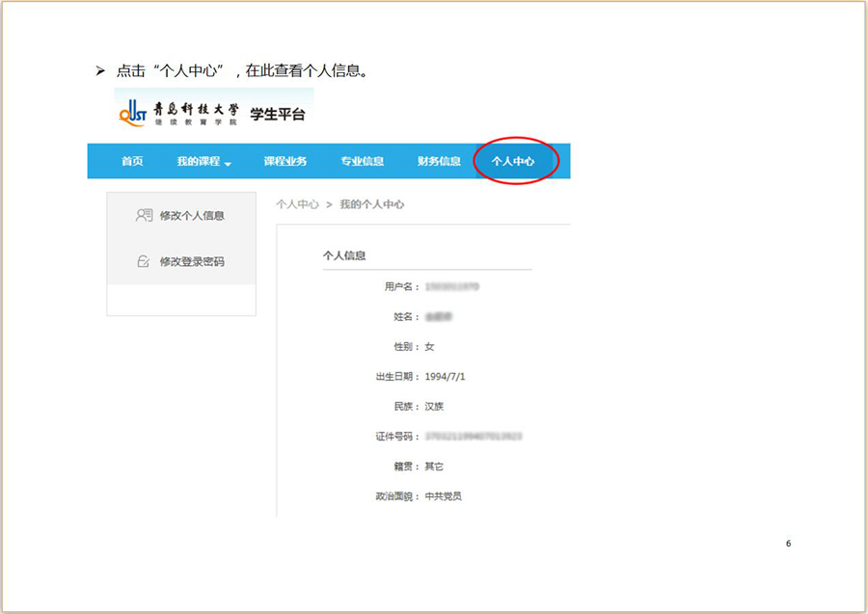Click the 政治面貌 value 中共党员
The image size is (868, 614).
(444, 495)
